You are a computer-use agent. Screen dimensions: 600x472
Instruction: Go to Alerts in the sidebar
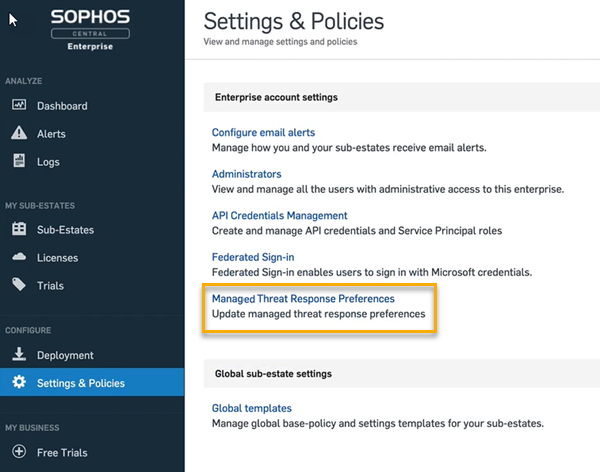coord(51,134)
